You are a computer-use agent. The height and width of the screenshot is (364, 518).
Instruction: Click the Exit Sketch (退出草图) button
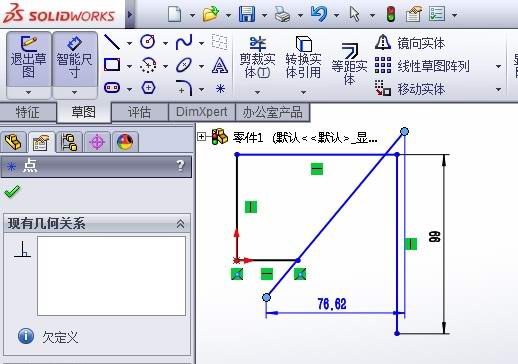(29, 59)
